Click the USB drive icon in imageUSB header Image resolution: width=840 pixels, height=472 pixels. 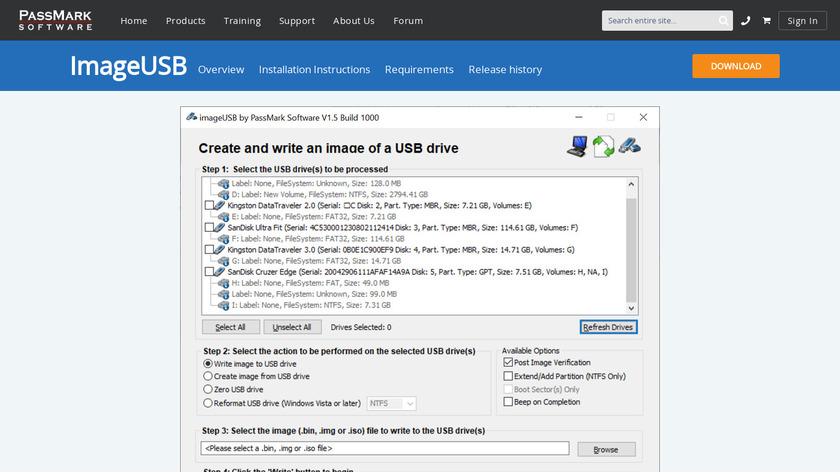coord(629,146)
